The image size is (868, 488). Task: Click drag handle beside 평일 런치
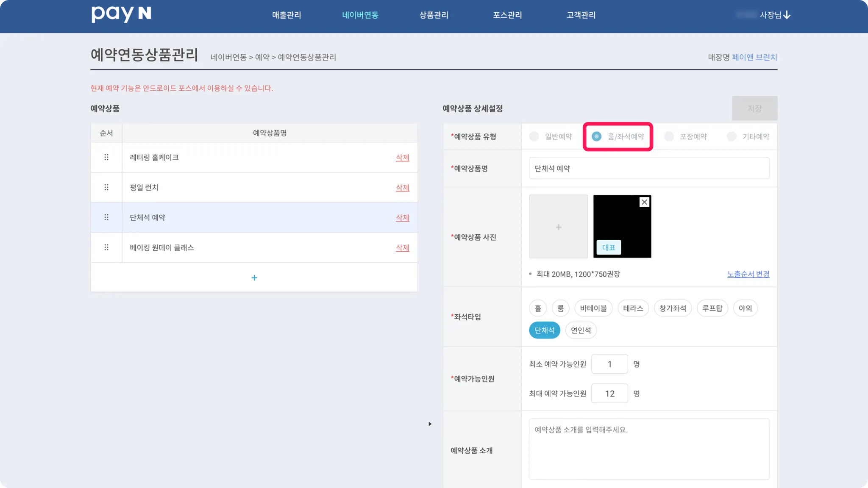pos(106,187)
